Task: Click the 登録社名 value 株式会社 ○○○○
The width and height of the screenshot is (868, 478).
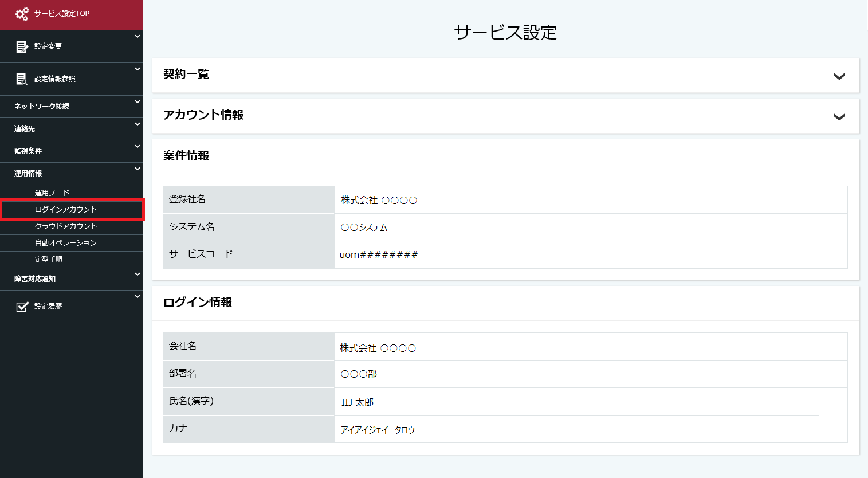Action: (x=591, y=199)
